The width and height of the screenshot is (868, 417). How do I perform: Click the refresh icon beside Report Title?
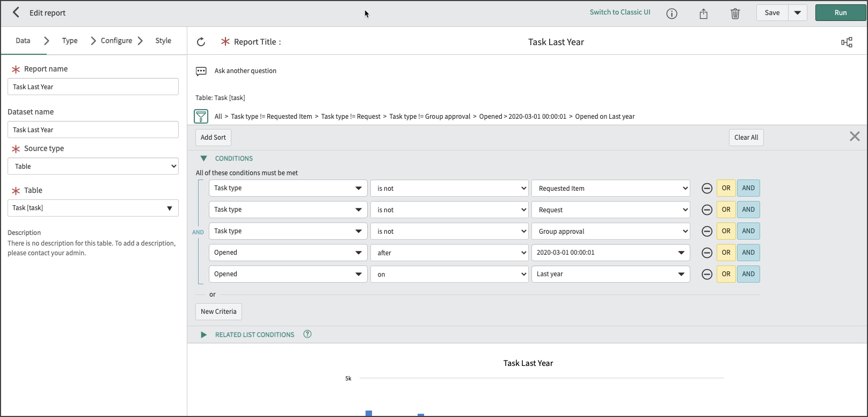click(201, 42)
